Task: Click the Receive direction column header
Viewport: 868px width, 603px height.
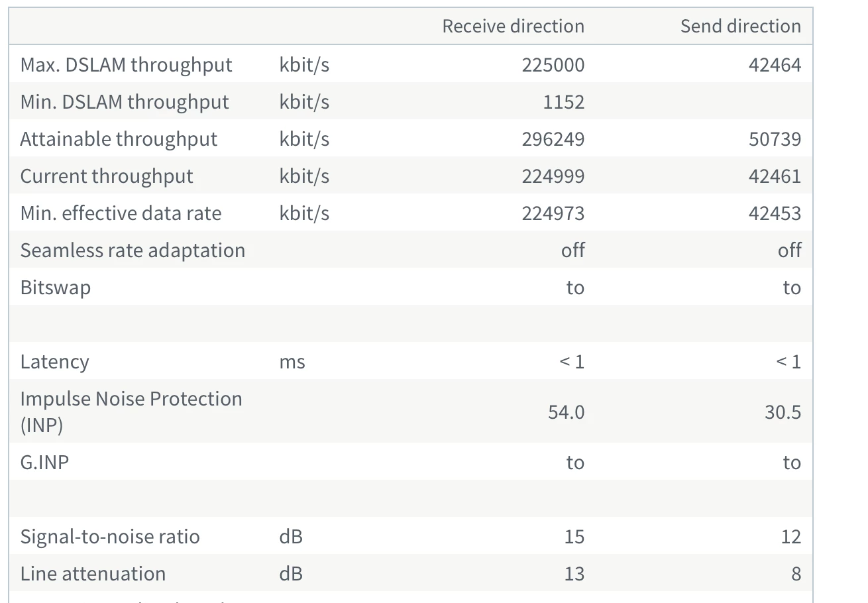Action: tap(513, 27)
